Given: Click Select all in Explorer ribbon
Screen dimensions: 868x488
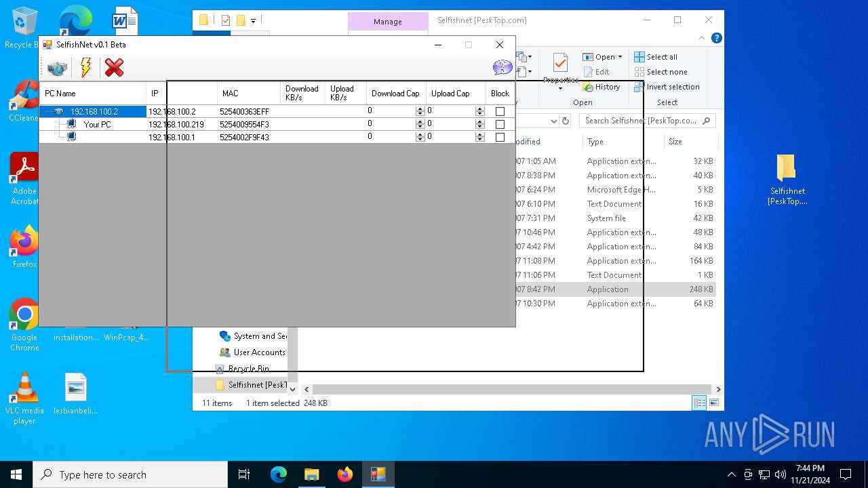Looking at the screenshot, I should [656, 57].
